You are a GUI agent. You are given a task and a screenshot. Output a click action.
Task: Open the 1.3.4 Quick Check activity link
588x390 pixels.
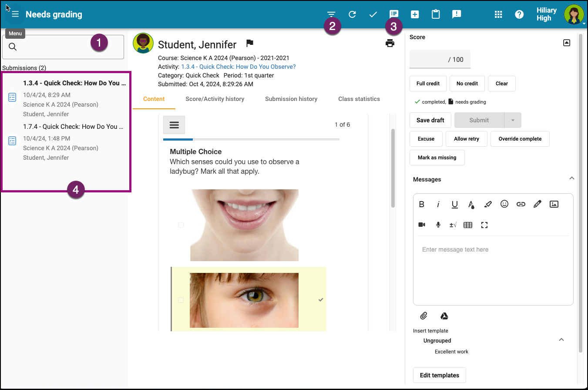point(239,67)
